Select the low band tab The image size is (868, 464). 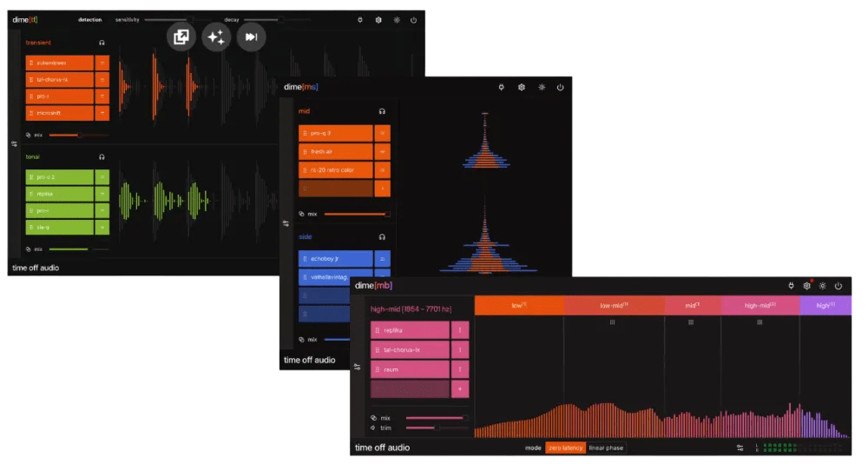point(519,306)
